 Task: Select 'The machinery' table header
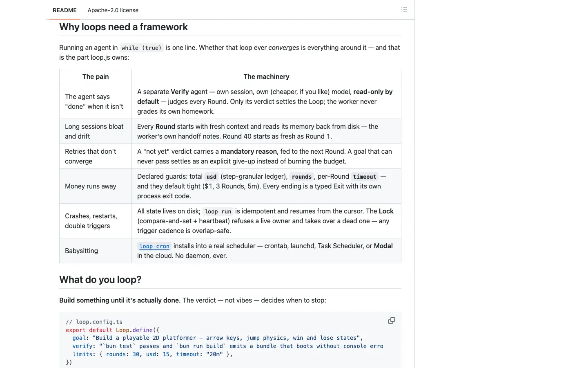point(266,76)
